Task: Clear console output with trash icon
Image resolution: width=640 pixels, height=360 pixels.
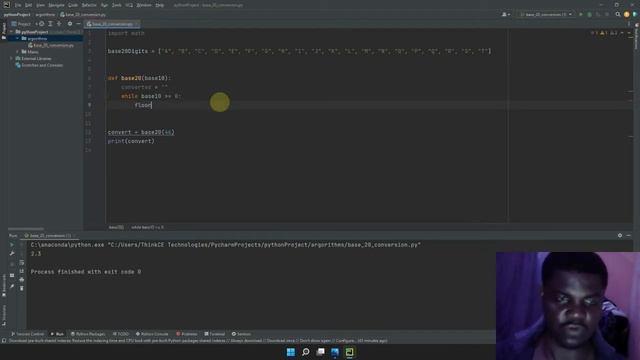Action: click(x=22, y=288)
